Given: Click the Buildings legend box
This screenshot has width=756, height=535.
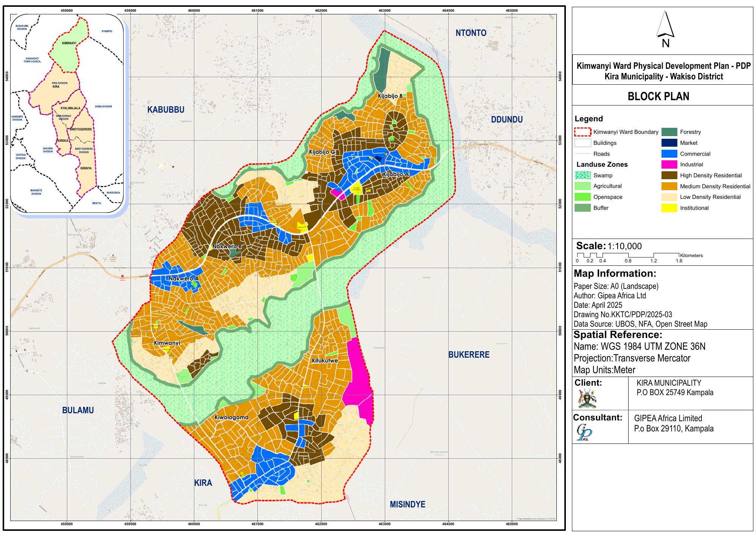Looking at the screenshot, I should click(582, 143).
